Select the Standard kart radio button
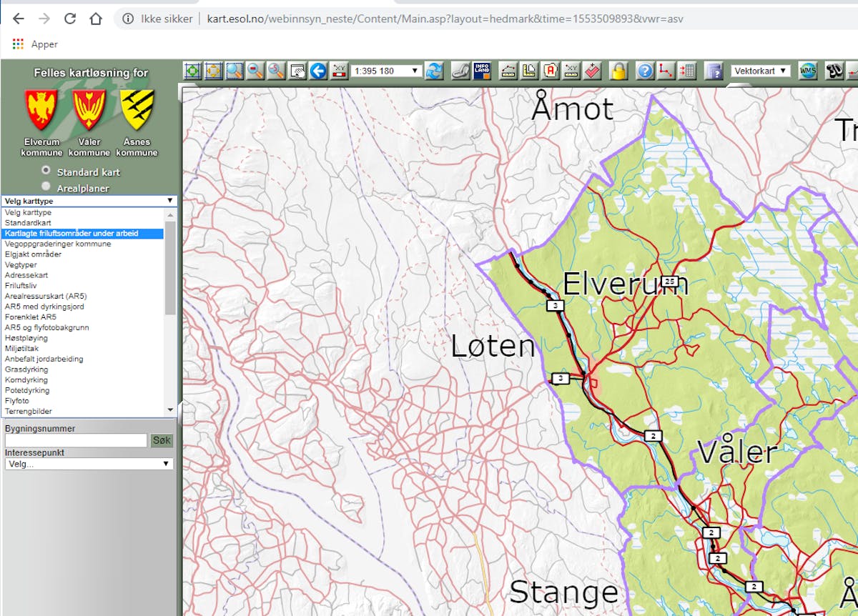 pos(45,171)
